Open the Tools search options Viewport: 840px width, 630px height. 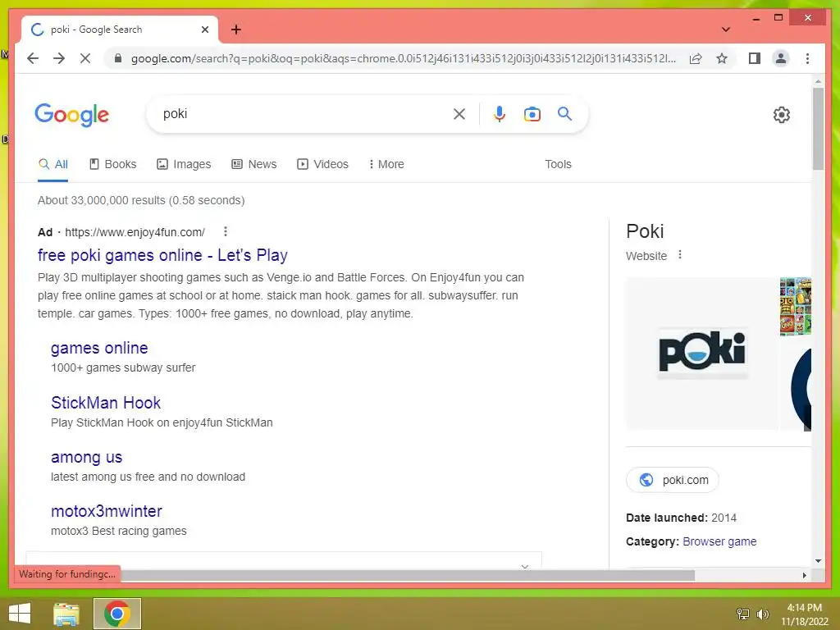point(558,164)
